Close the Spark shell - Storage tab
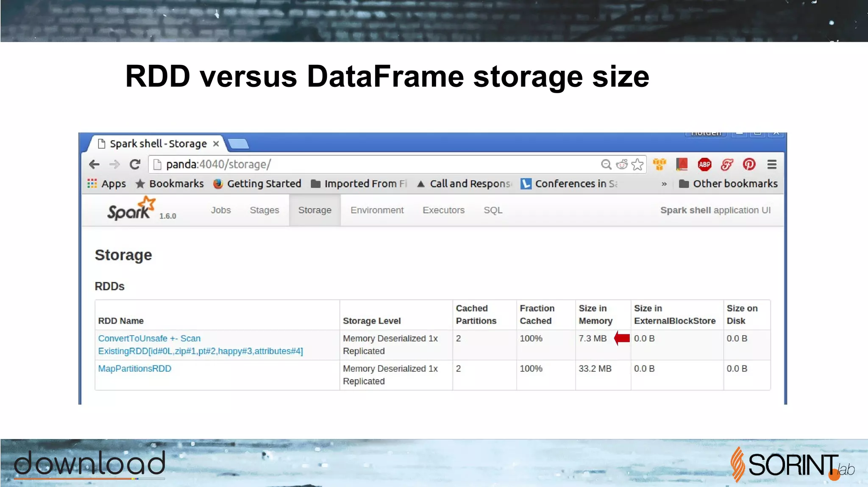Screen dimensions: 868x487 pos(216,144)
